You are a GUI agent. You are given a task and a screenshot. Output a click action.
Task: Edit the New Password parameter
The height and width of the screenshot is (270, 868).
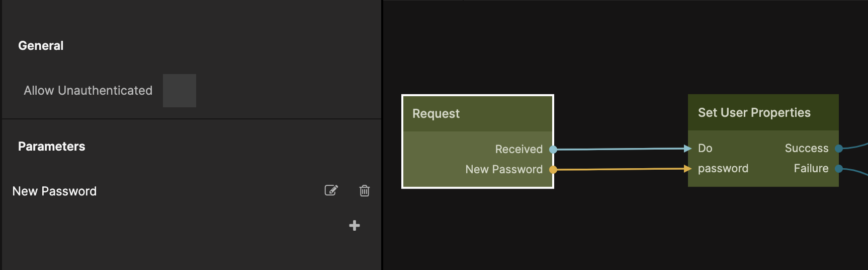(x=331, y=190)
